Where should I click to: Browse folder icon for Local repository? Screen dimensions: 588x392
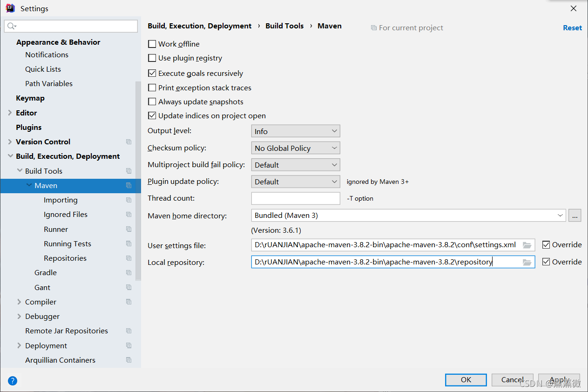[x=527, y=262]
